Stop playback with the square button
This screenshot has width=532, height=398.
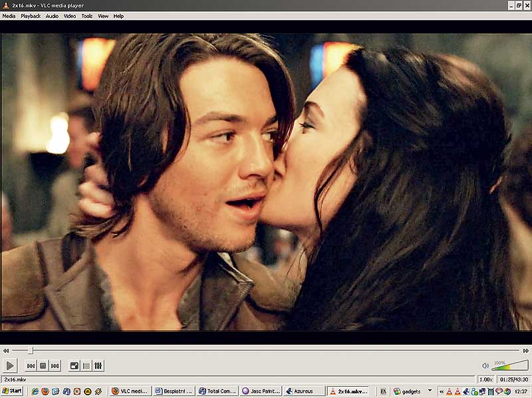[43, 366]
